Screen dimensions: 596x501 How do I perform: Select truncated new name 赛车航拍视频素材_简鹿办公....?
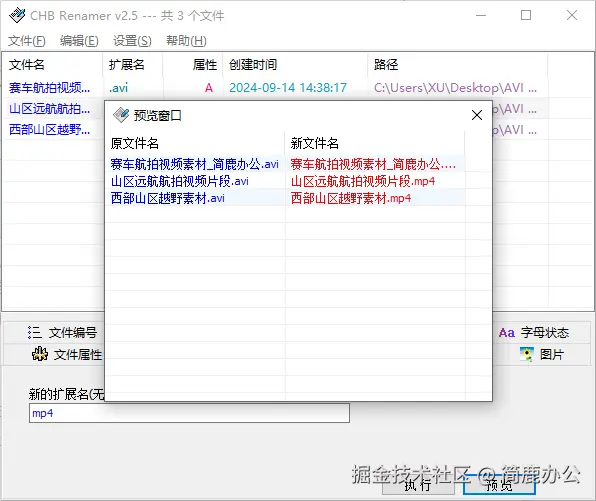[x=373, y=164]
